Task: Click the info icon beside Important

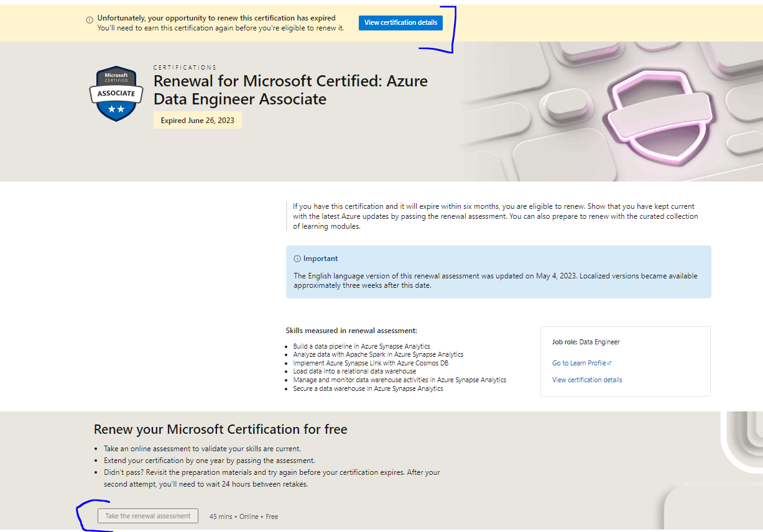Action: click(297, 259)
